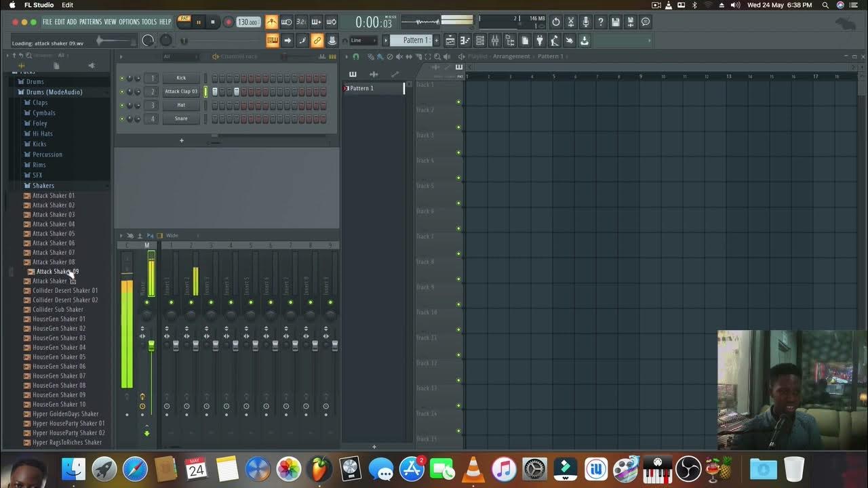The height and width of the screenshot is (488, 868).
Task: Open the FL Studio icon in Dock
Action: point(319,468)
